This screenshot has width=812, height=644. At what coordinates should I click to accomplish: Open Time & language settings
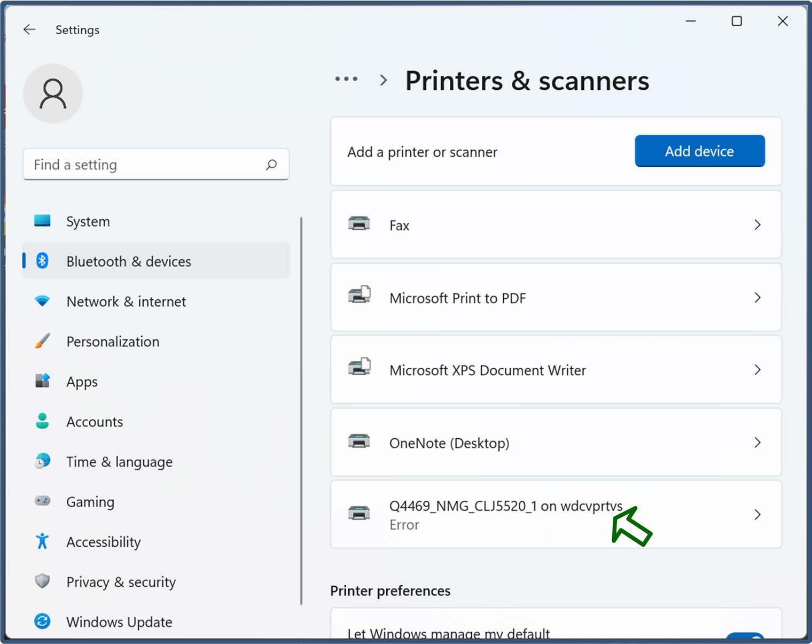coord(156,461)
